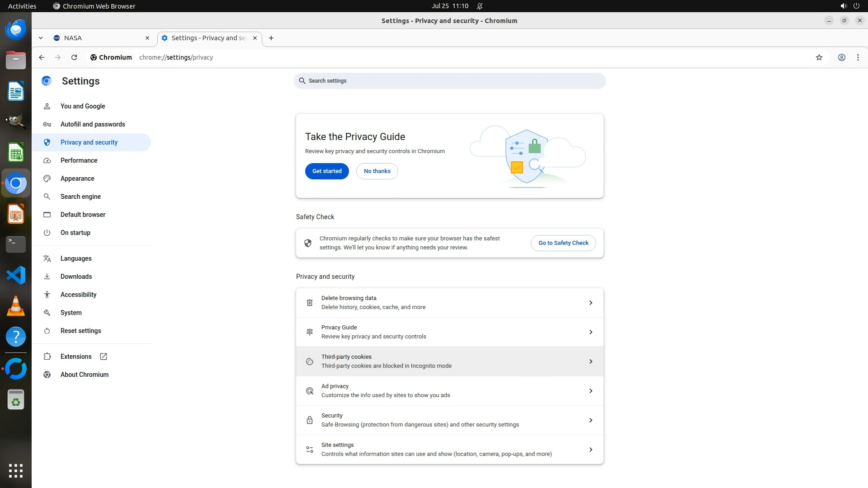Dismiss the guide with No thanks
Screen dimensions: 868x488
click(377, 171)
